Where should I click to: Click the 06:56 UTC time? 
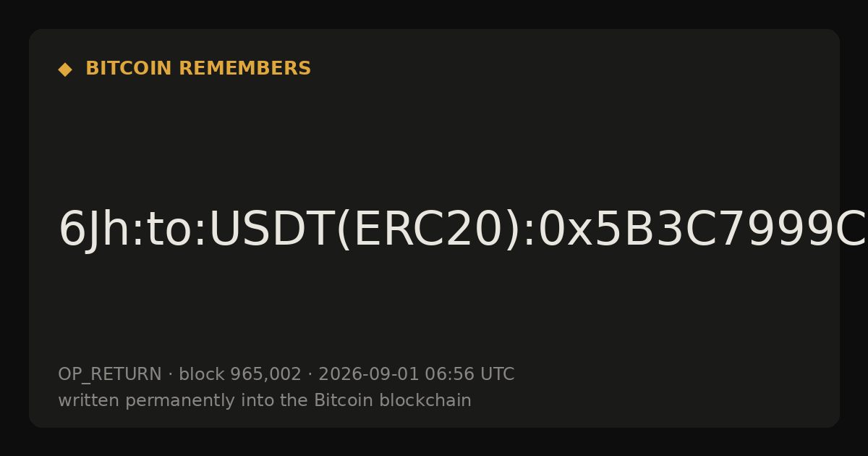pos(469,374)
